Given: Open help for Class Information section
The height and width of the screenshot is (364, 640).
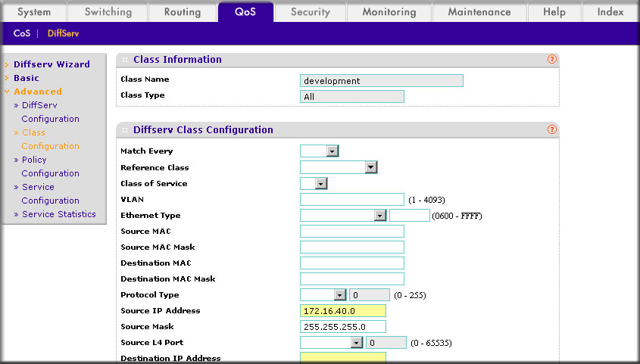Looking at the screenshot, I should pos(552,59).
